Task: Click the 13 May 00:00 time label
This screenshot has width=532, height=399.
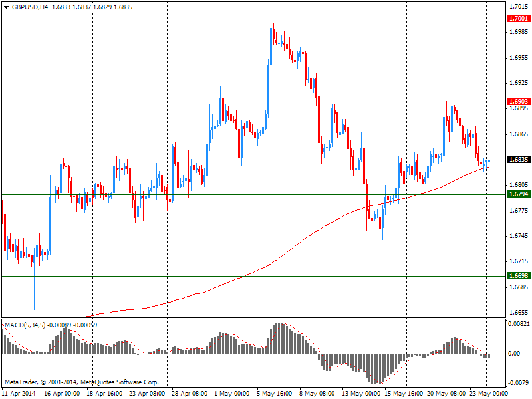Action: [x=361, y=394]
